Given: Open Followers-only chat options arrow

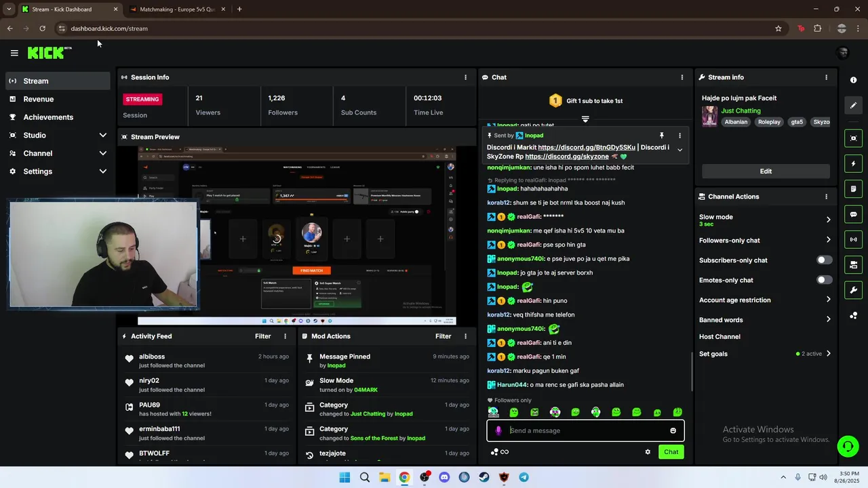Looking at the screenshot, I should click(828, 240).
